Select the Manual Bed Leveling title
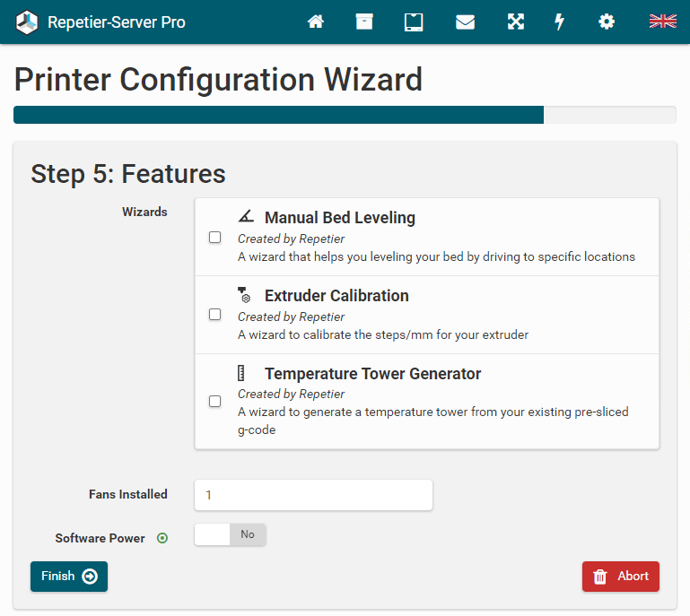The width and height of the screenshot is (690, 616). pyautogui.click(x=339, y=218)
